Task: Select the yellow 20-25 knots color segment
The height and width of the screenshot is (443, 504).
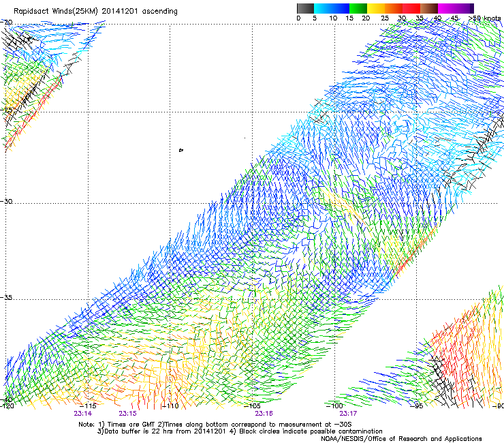Action: coord(376,8)
